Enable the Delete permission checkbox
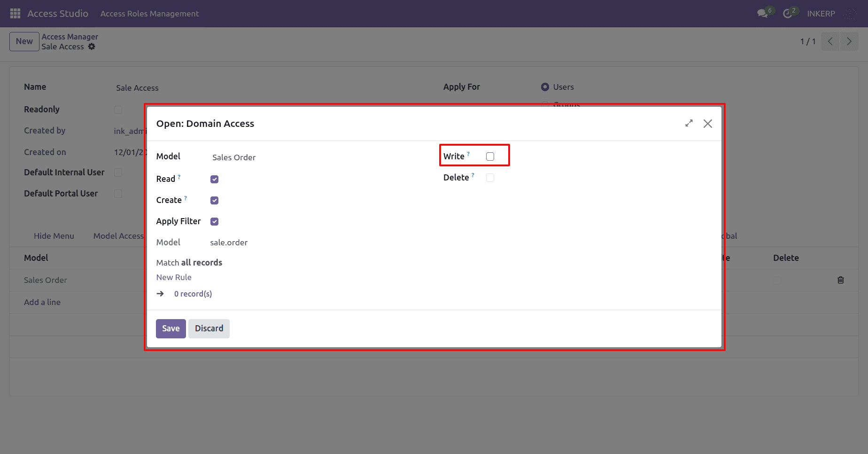 pos(490,178)
